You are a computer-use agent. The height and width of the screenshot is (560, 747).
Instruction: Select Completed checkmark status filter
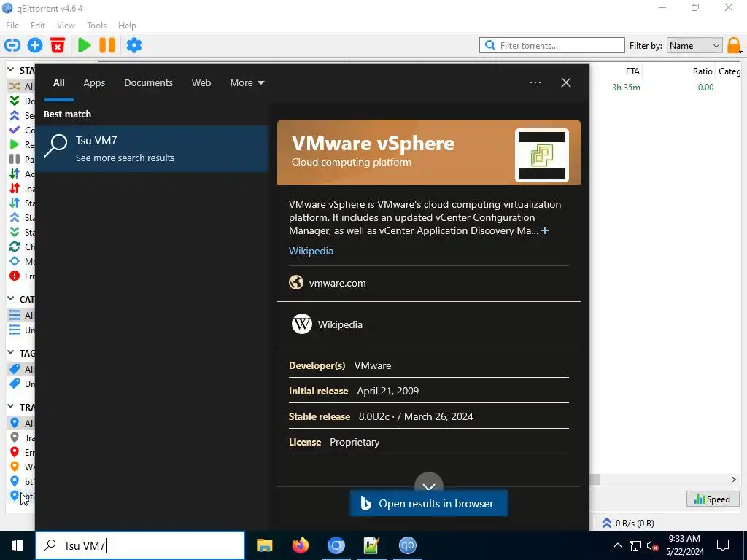[15, 130]
